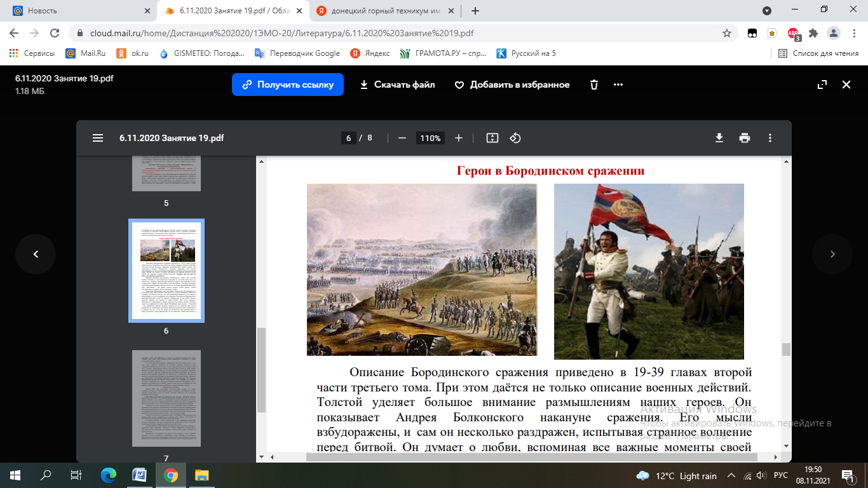This screenshot has width=868, height=488.
Task: Print the PDF document
Action: click(x=745, y=138)
